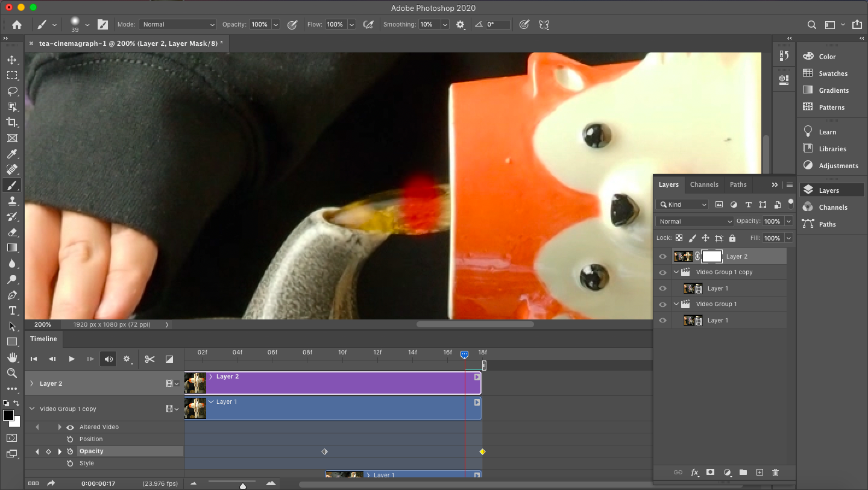Pick the Zoom tool in the toolbar
Viewport: 868px width, 490px height.
pyautogui.click(x=12, y=373)
